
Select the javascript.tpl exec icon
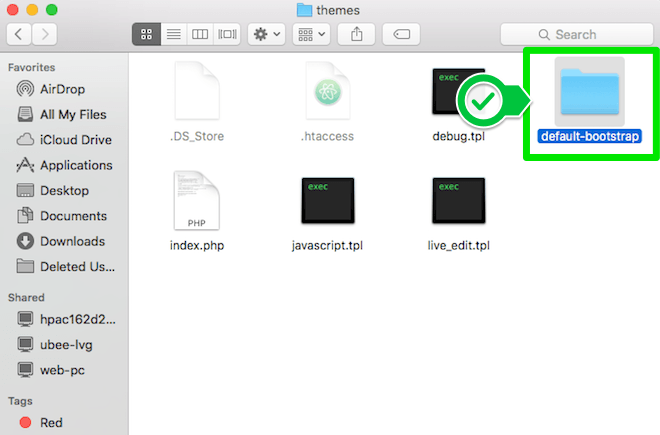328,200
